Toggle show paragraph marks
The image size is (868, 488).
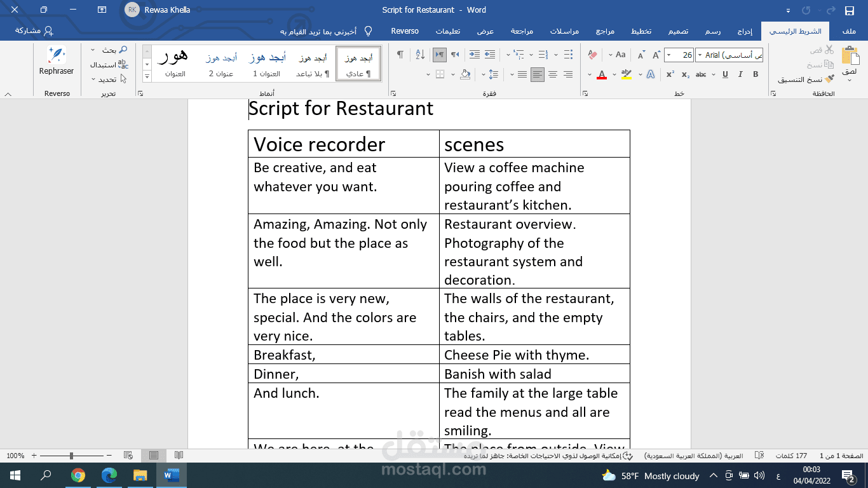click(400, 55)
